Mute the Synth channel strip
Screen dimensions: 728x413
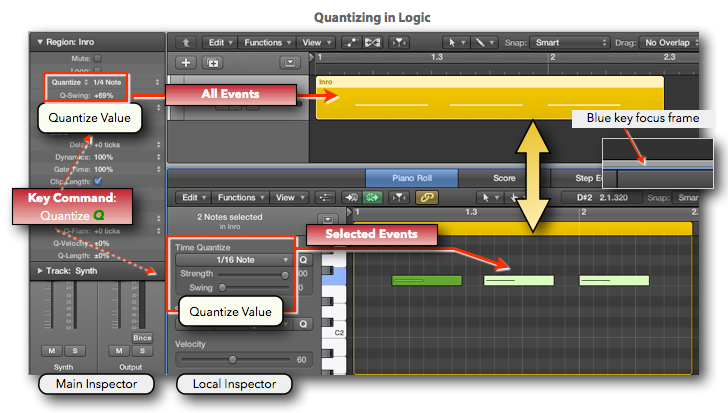tap(48, 351)
